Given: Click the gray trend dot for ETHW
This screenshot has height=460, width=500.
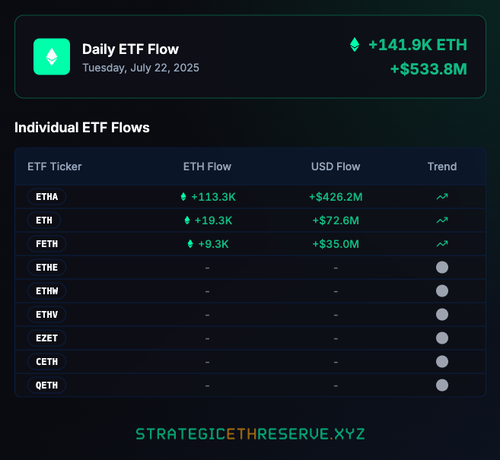Looking at the screenshot, I should tap(442, 291).
